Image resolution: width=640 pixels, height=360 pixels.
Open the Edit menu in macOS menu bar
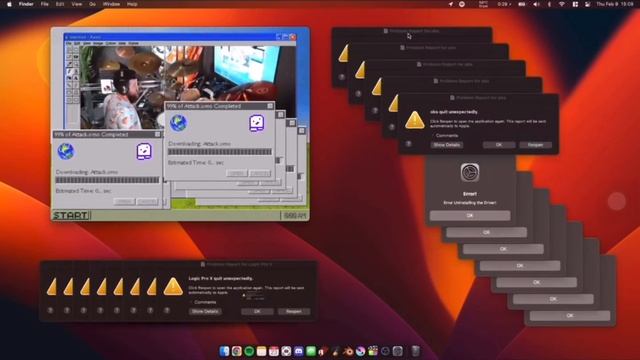point(60,4)
